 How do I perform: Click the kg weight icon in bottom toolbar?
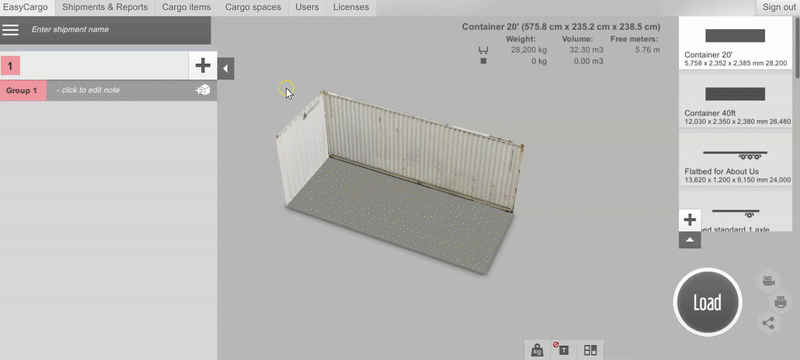[537, 350]
